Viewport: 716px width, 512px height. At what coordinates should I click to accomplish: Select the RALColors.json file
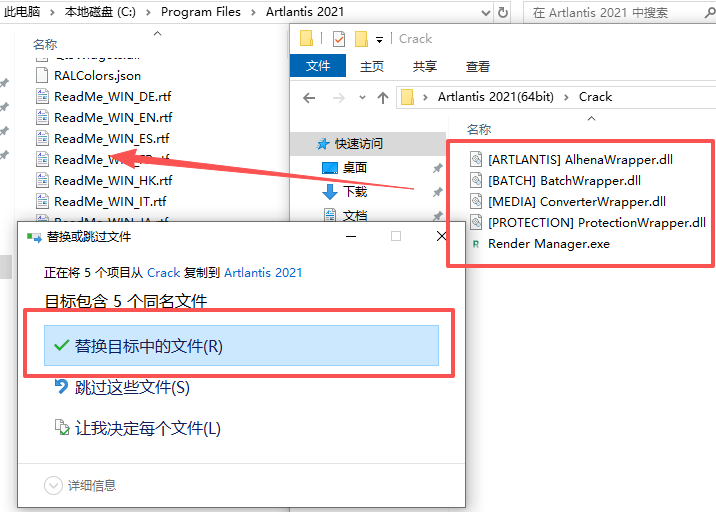[97, 75]
